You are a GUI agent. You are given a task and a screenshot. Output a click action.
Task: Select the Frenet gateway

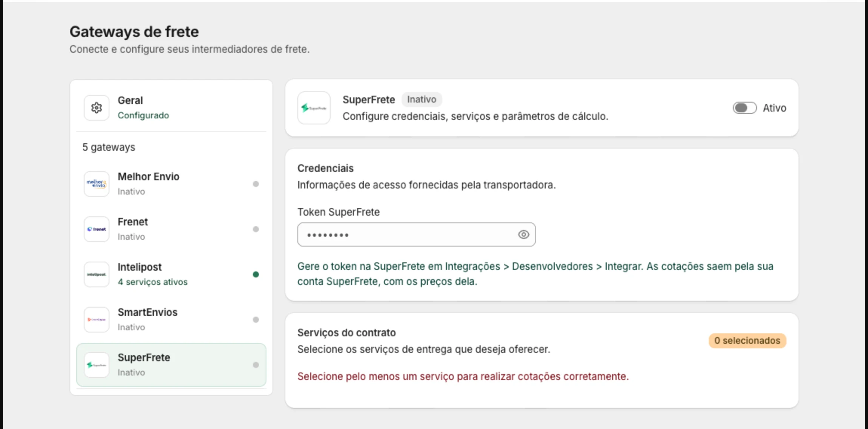(171, 229)
